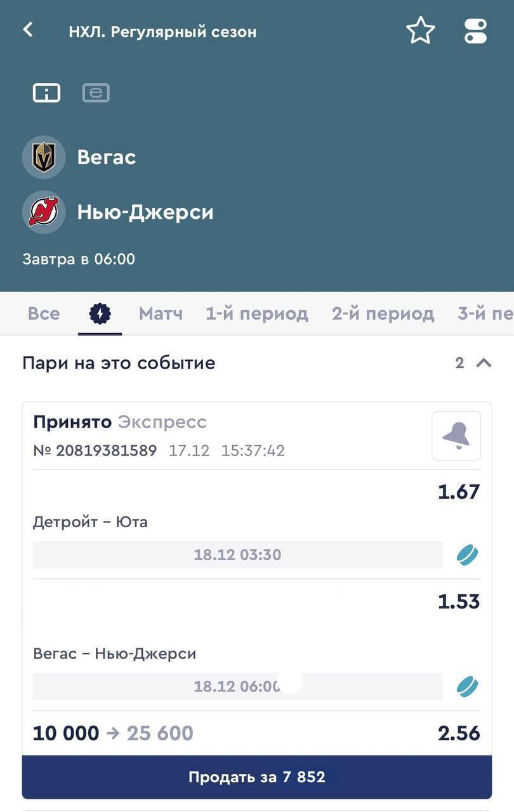
Task: Tap the New Jersey Devils logo
Action: (44, 212)
